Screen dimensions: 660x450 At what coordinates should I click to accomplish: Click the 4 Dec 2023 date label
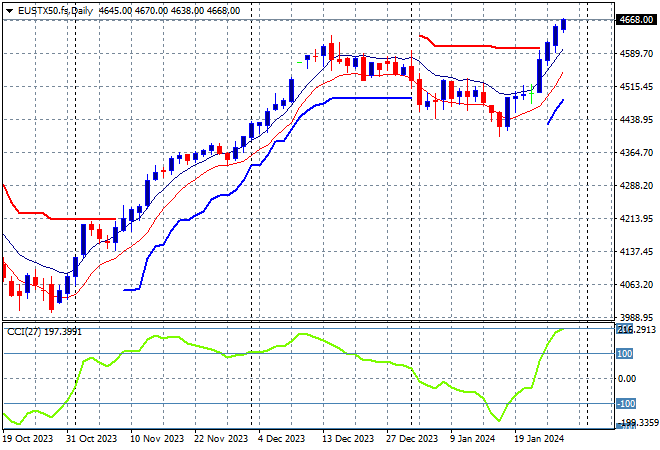pyautogui.click(x=281, y=438)
